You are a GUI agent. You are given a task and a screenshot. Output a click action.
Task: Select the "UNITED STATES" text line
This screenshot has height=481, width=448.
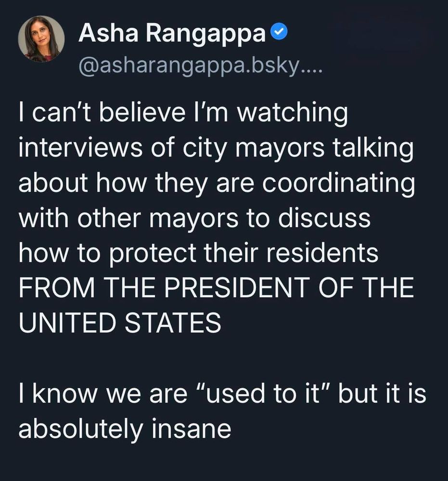point(120,323)
